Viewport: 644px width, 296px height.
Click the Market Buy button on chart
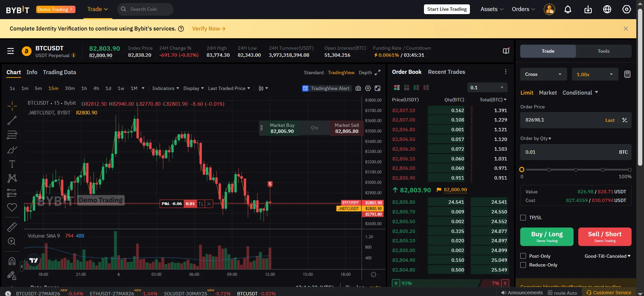tap(282, 128)
